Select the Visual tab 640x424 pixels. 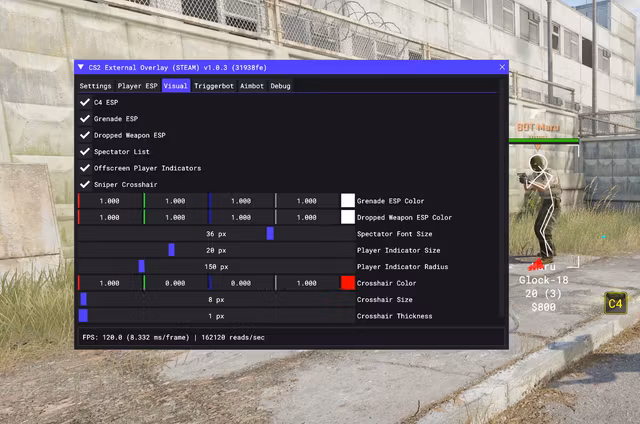176,86
